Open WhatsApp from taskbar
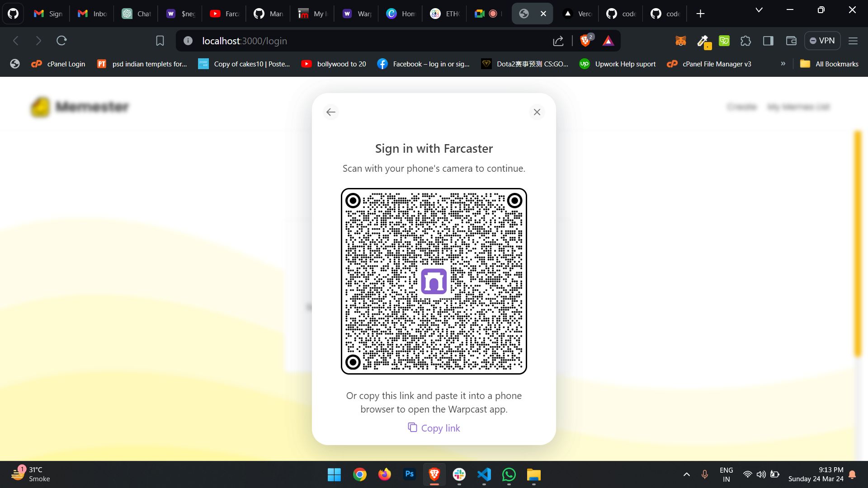The height and width of the screenshot is (488, 868). coord(509,474)
